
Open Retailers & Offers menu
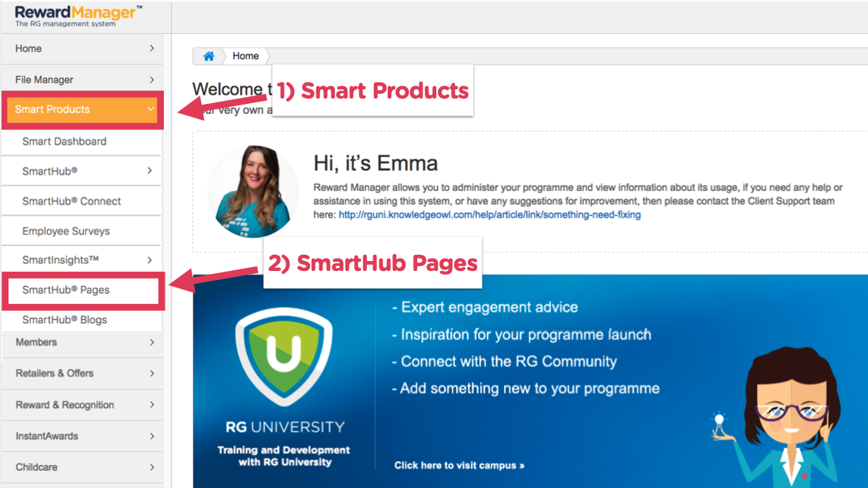(x=82, y=373)
